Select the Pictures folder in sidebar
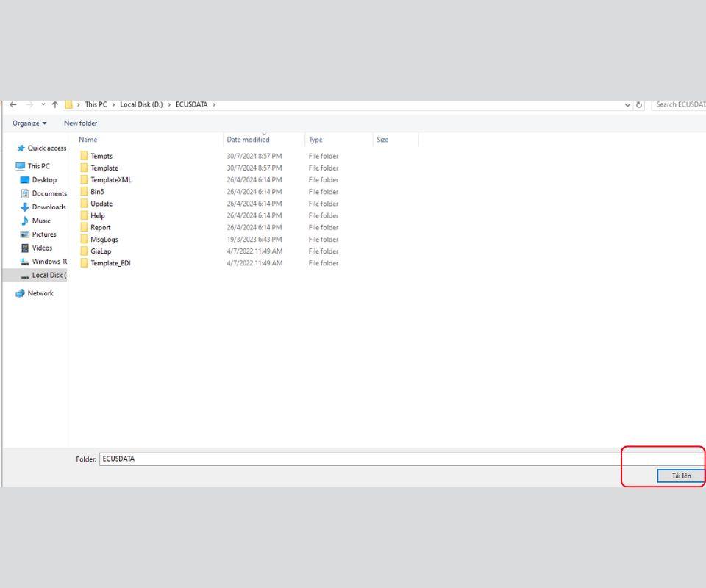 tap(44, 234)
